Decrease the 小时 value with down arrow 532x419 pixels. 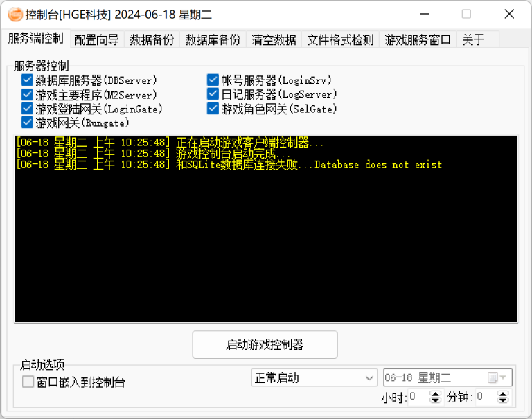(435, 400)
